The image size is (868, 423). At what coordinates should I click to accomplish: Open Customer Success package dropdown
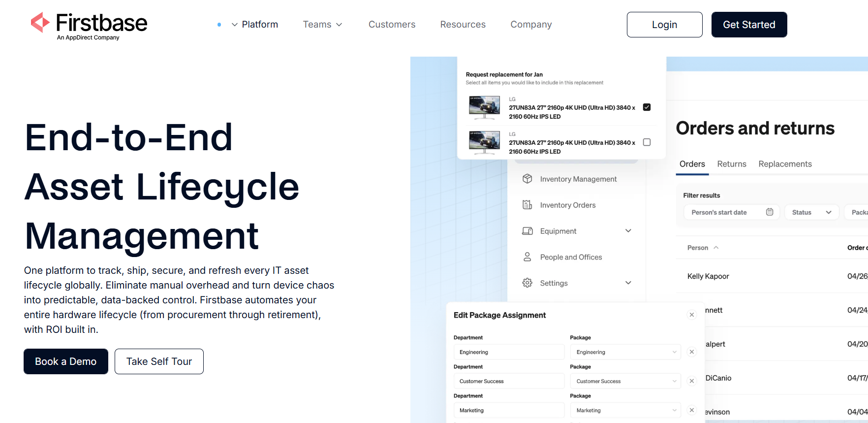625,381
